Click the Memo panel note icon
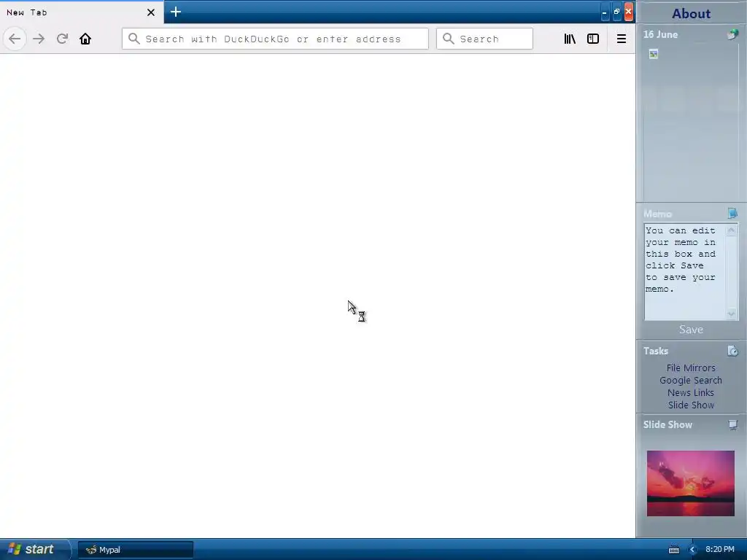 (x=732, y=213)
